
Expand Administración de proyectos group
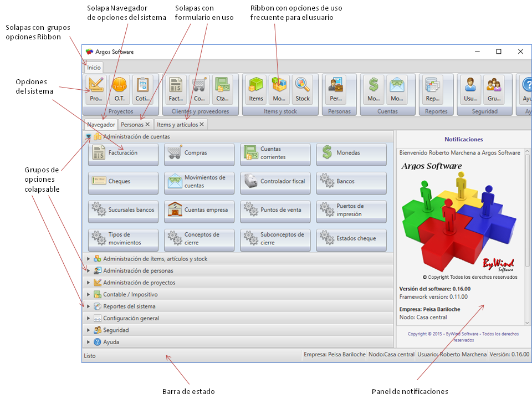[x=88, y=283]
